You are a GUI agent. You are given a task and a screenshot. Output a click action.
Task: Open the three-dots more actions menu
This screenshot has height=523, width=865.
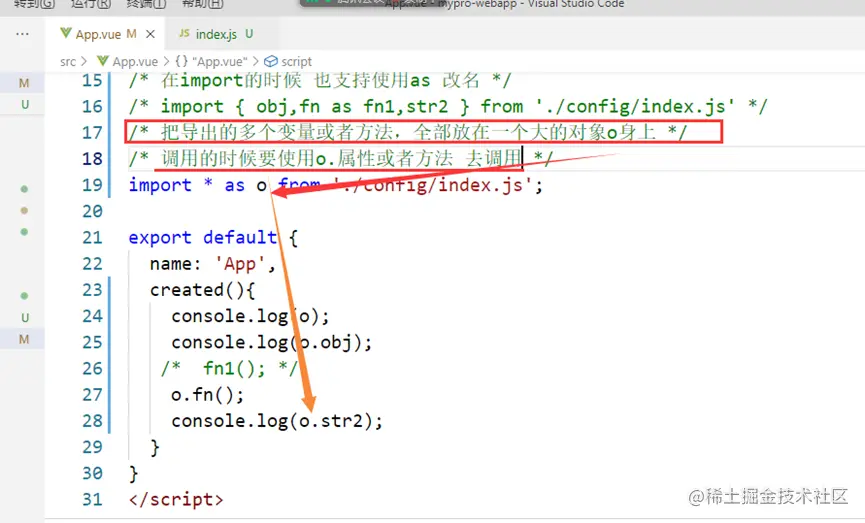[22, 34]
